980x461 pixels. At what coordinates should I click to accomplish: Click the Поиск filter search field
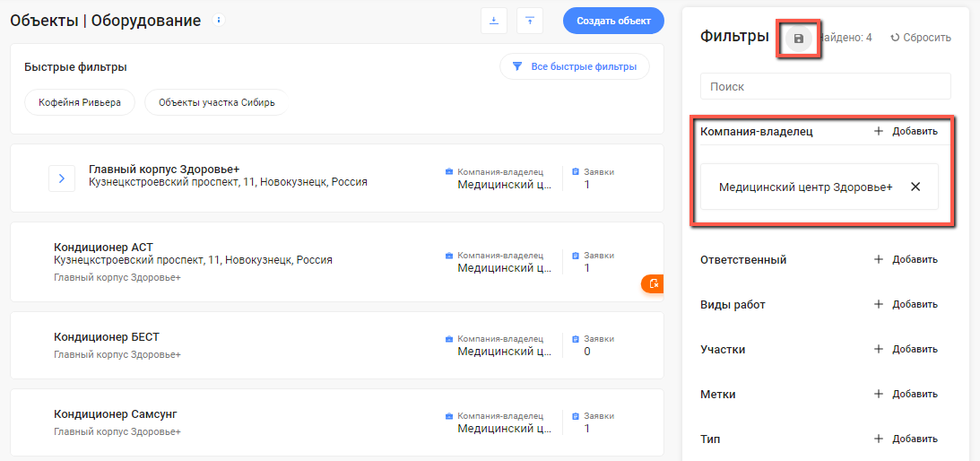[x=826, y=86]
